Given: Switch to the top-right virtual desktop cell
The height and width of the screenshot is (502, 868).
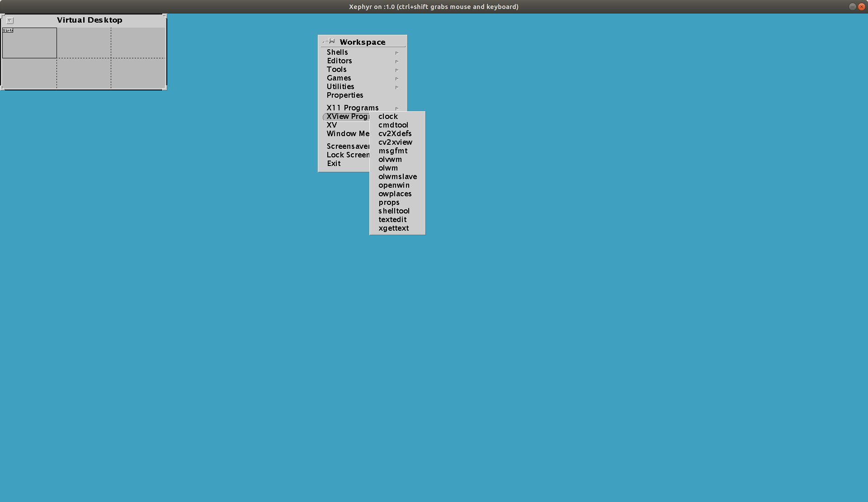Looking at the screenshot, I should coord(138,43).
